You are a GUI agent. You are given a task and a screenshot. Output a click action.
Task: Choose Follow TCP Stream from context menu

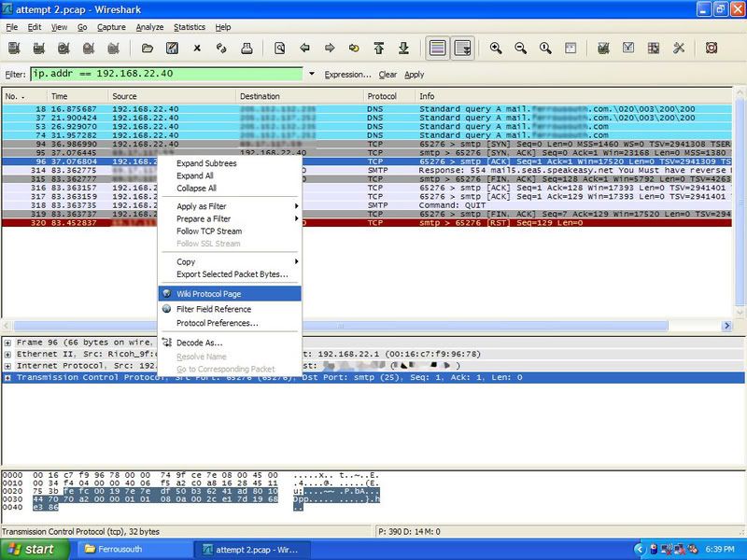(230, 231)
